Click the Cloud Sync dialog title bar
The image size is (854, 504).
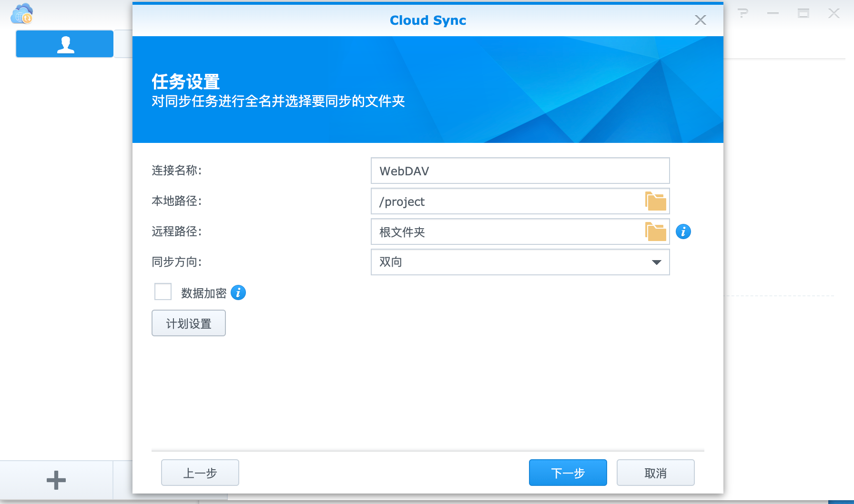427,20
